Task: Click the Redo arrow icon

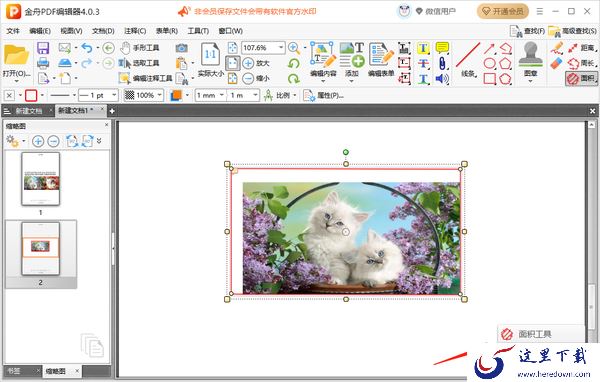Action: point(87,63)
